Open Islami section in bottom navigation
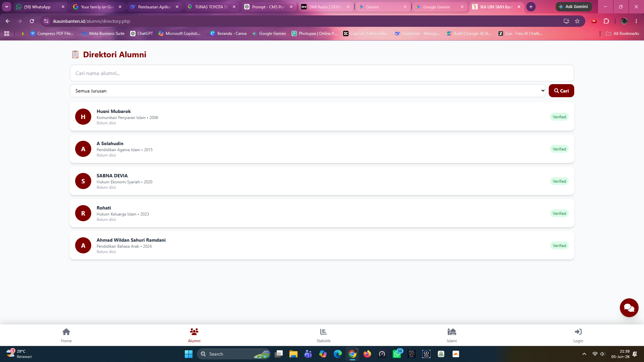The image size is (644, 362). pos(452,335)
